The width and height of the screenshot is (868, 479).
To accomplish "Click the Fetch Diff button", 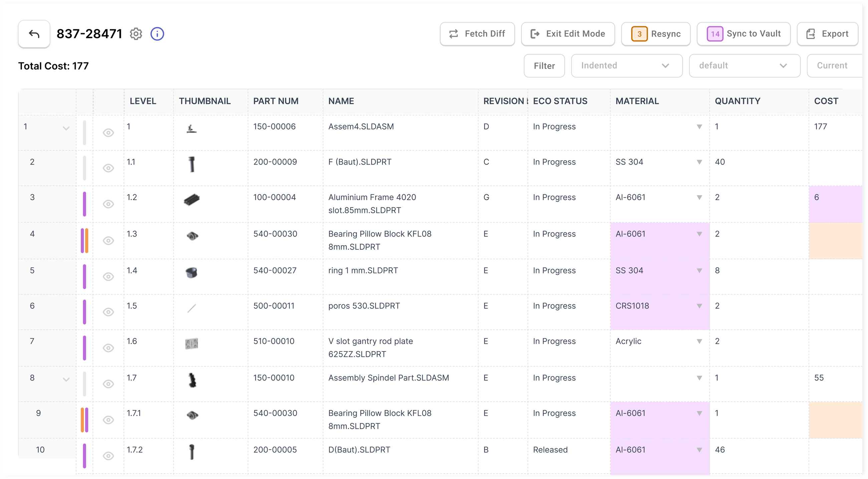I will (477, 34).
